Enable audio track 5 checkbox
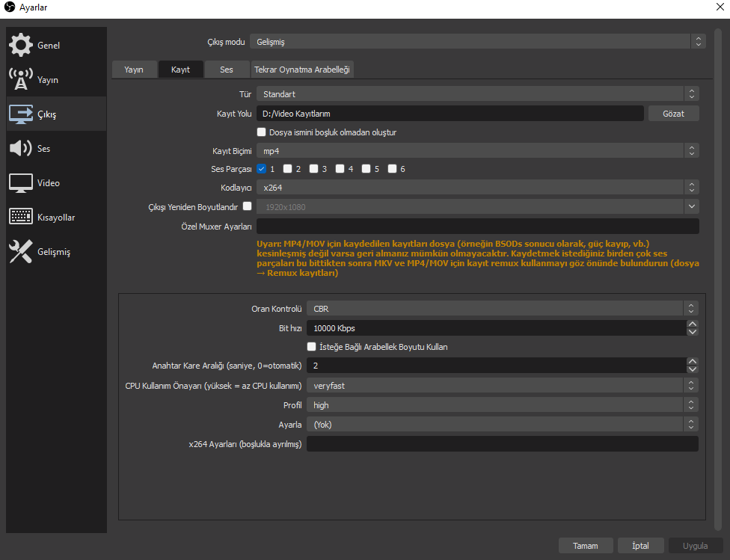The height and width of the screenshot is (560, 730). point(366,168)
